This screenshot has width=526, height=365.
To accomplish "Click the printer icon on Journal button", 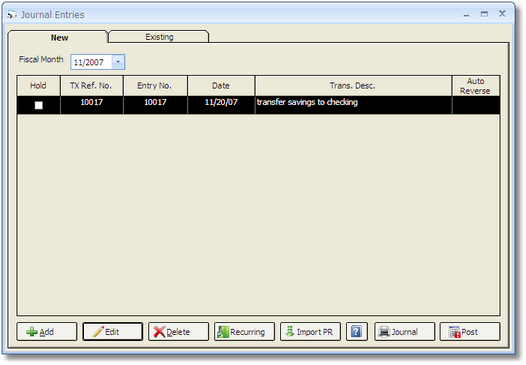I will coord(384,332).
